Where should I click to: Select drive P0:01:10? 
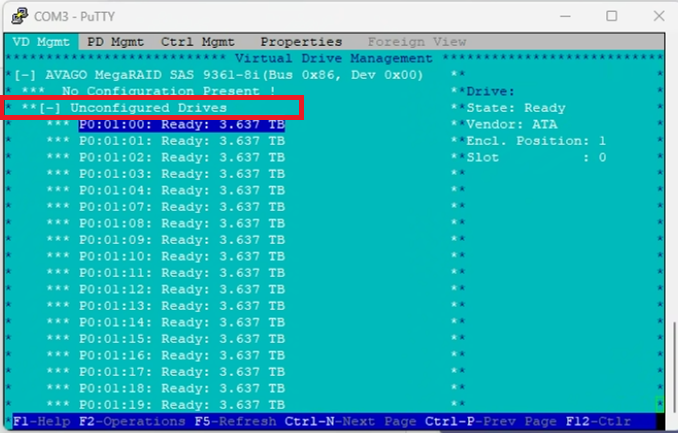click(182, 256)
